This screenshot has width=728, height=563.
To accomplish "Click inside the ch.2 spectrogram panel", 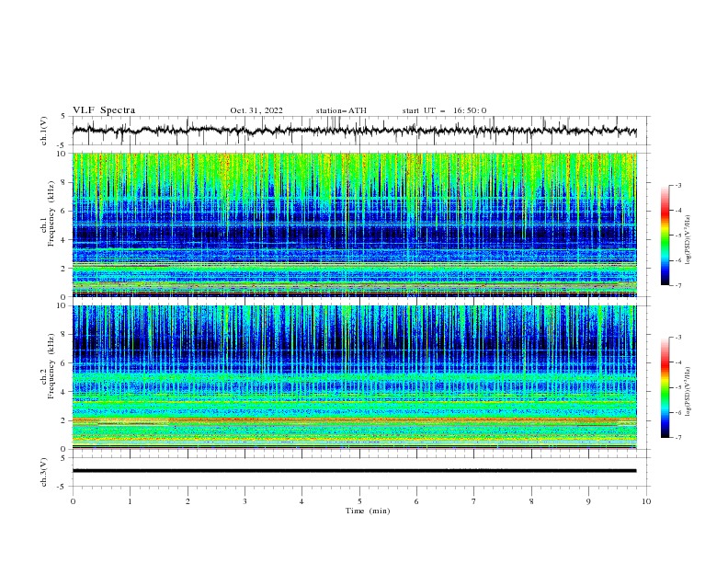I will [x=355, y=377].
